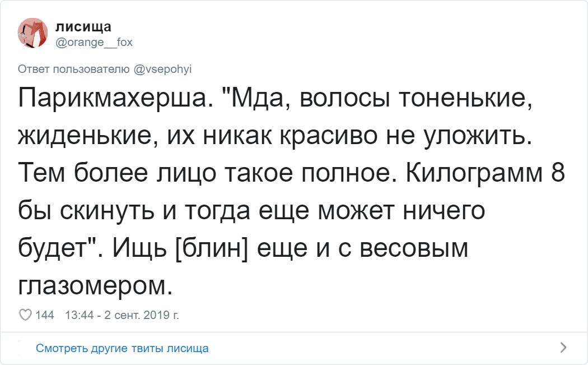
Task: Open the лисища display name profile
Action: [x=83, y=26]
